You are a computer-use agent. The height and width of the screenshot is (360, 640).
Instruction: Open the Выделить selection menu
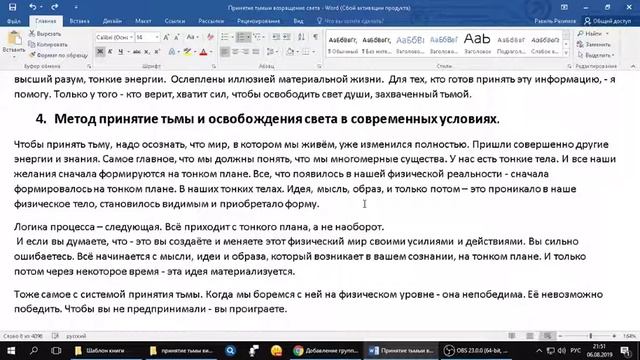click(596, 55)
